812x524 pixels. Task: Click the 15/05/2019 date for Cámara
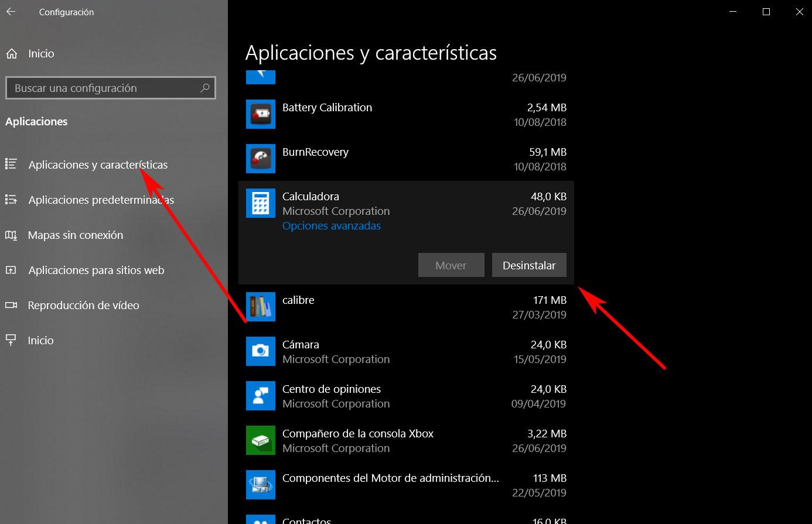point(540,359)
